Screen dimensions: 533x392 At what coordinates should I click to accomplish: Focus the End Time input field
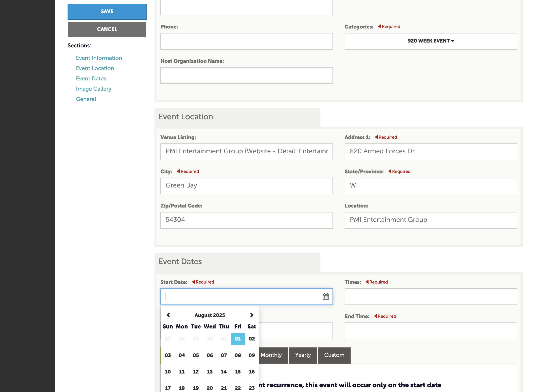(430, 331)
